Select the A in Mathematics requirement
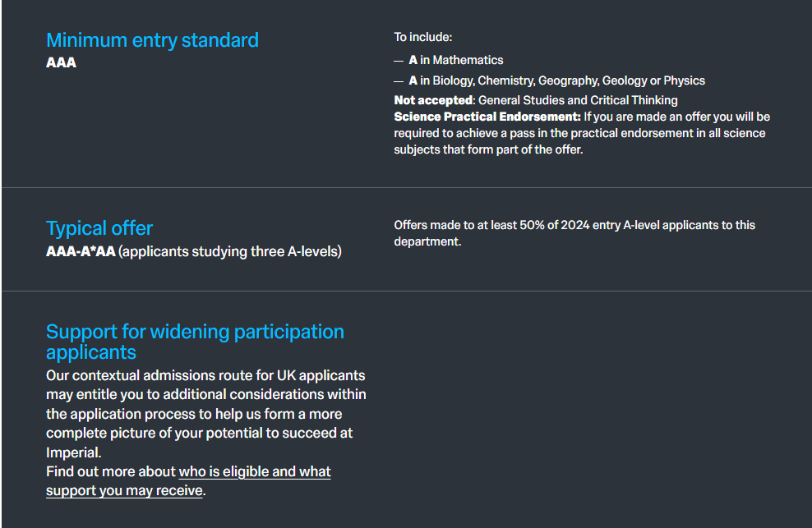 (456, 60)
